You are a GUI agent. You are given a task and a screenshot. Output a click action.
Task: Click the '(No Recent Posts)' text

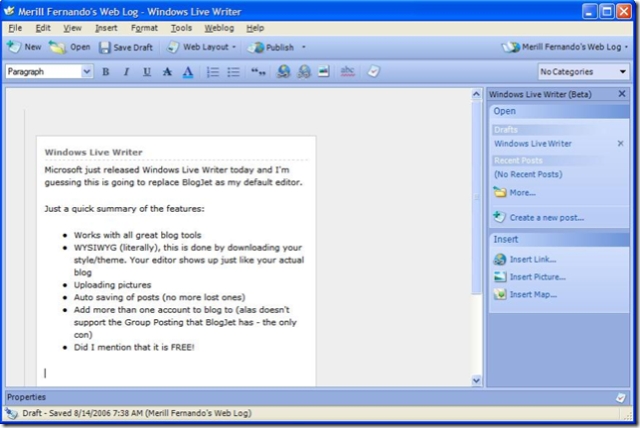528,174
